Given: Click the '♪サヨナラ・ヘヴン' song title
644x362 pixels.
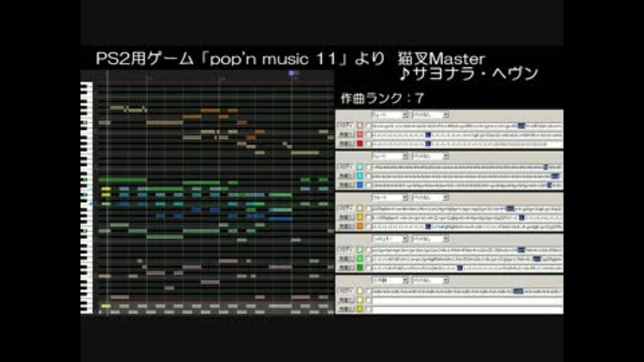Looking at the screenshot, I should [469, 74].
